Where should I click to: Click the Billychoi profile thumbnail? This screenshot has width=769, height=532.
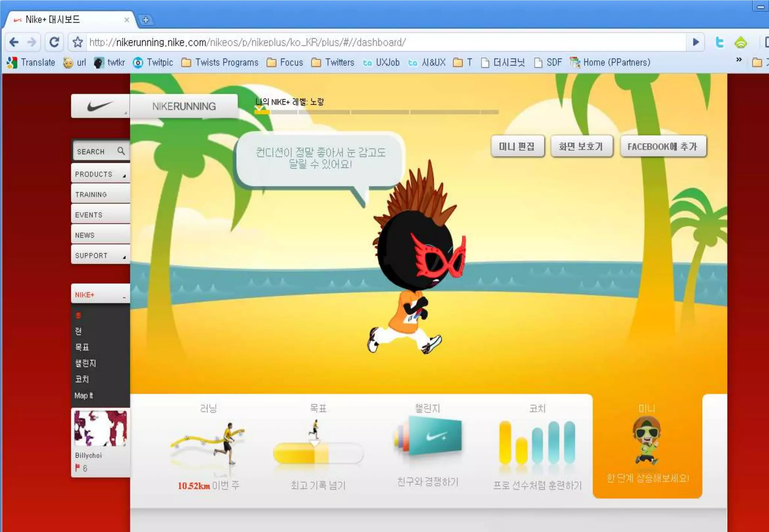coord(100,428)
